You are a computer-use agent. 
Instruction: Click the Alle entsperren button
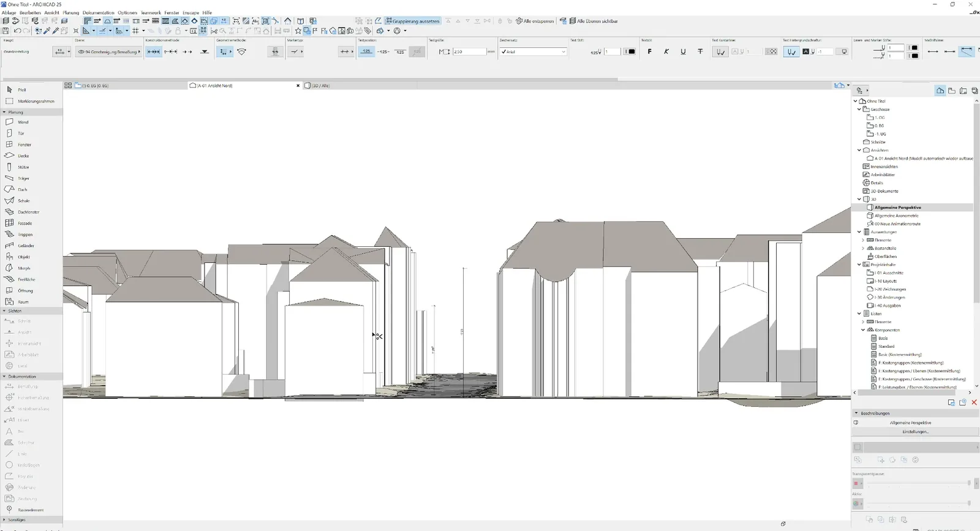click(x=534, y=21)
